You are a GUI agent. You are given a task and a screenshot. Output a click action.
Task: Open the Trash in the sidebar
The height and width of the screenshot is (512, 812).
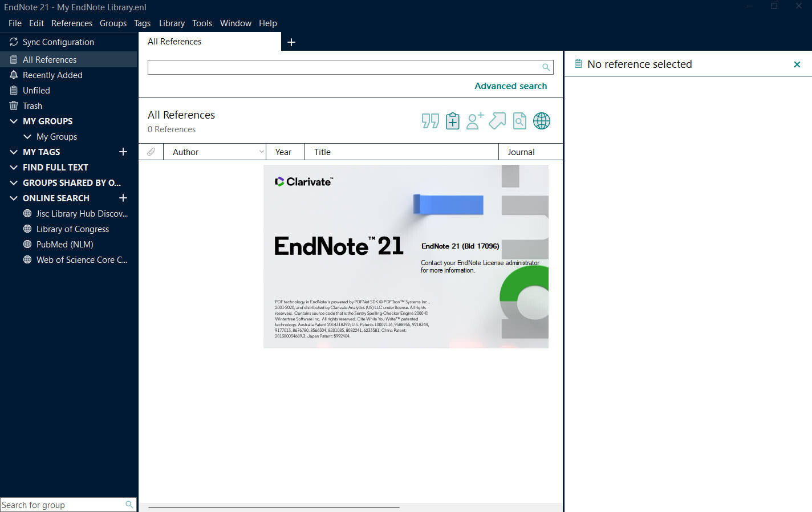point(33,105)
